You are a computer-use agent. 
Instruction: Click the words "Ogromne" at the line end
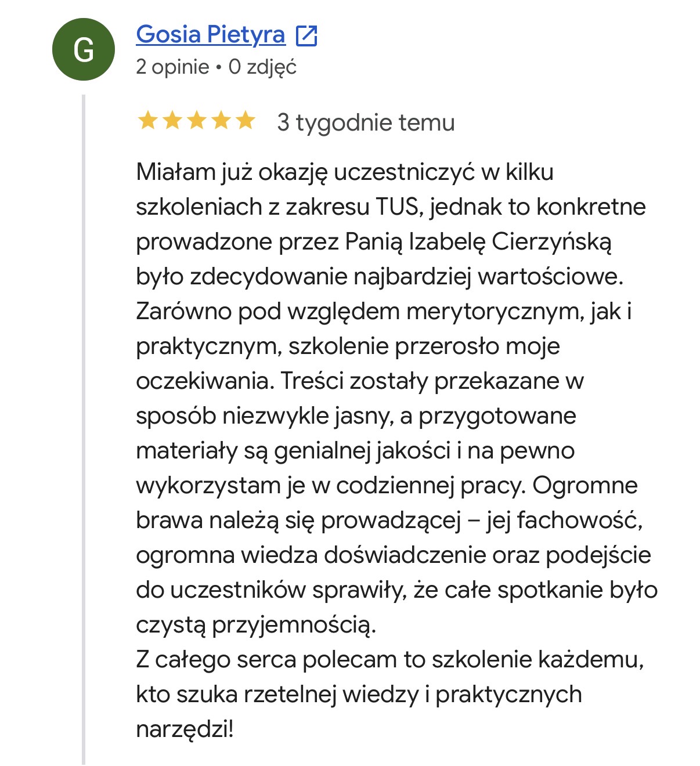tap(585, 486)
